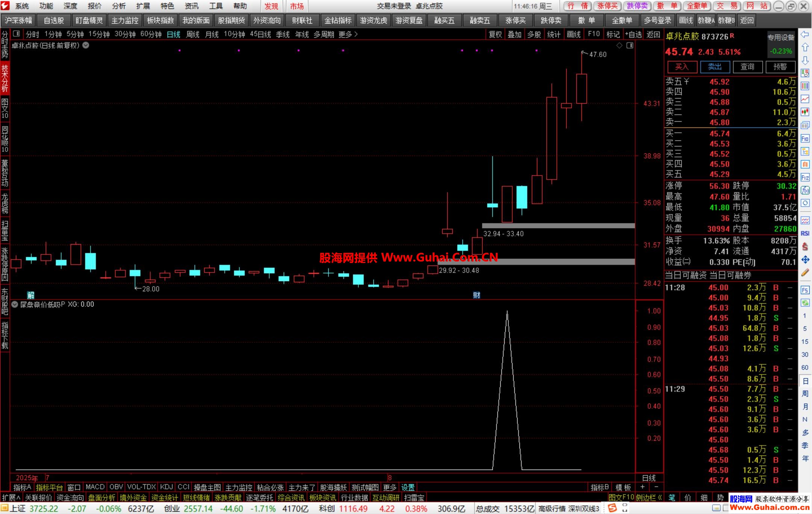Click the orange Sogou S tray icon

(612, 508)
